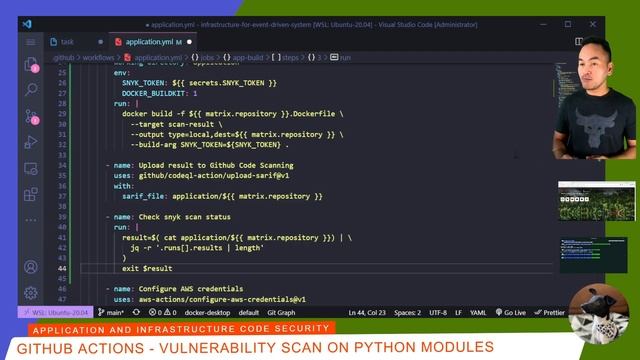640x360 pixels.
Task: Click 'Check snyk scan status' step name
Action: 184,217
